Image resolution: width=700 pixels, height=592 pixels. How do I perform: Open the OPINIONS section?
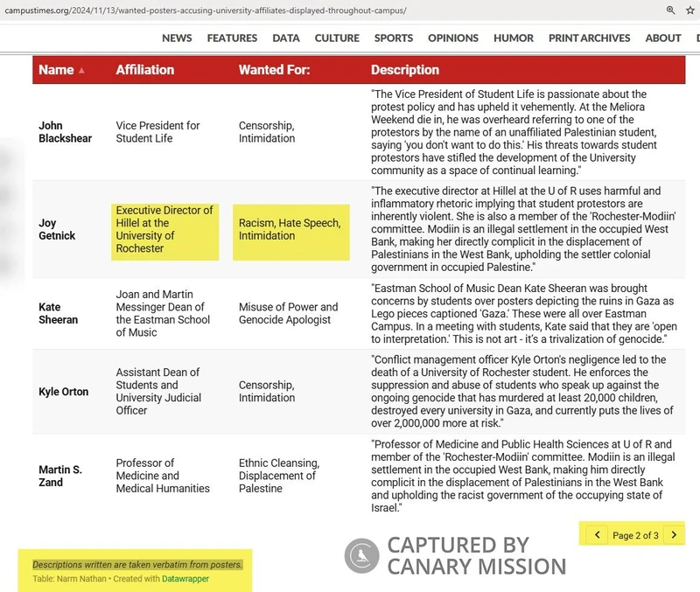coord(453,38)
